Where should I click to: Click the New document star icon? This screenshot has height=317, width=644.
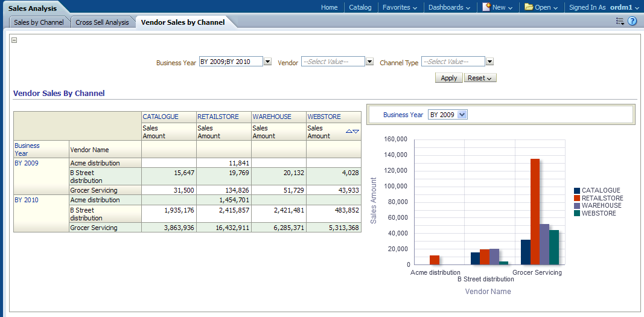coord(486,7)
